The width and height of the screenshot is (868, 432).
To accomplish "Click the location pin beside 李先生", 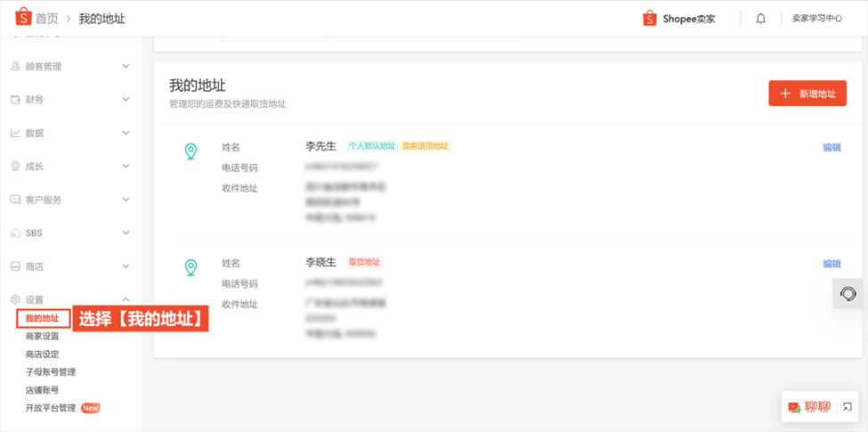I will [x=191, y=151].
